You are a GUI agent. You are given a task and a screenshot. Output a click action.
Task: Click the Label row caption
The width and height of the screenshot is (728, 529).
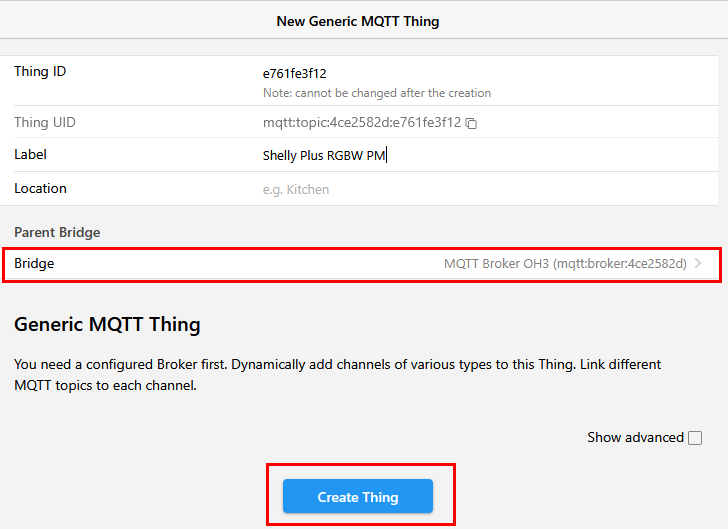30,154
